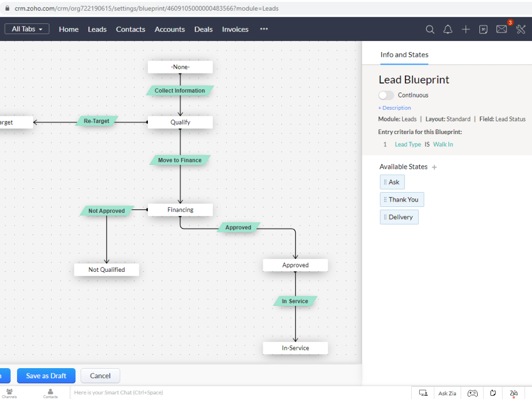
Task: Select the Financing state node
Action: pyautogui.click(x=180, y=210)
